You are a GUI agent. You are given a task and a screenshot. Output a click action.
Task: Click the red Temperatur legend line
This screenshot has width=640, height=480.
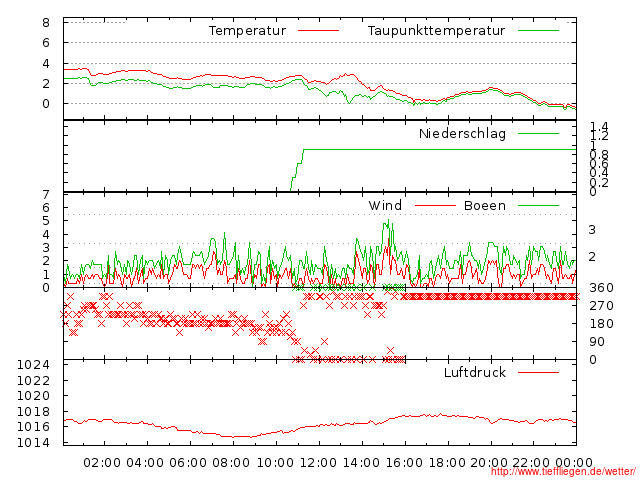coord(318,31)
